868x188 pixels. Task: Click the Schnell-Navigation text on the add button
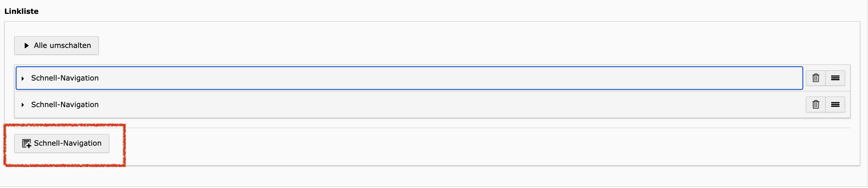[68, 143]
